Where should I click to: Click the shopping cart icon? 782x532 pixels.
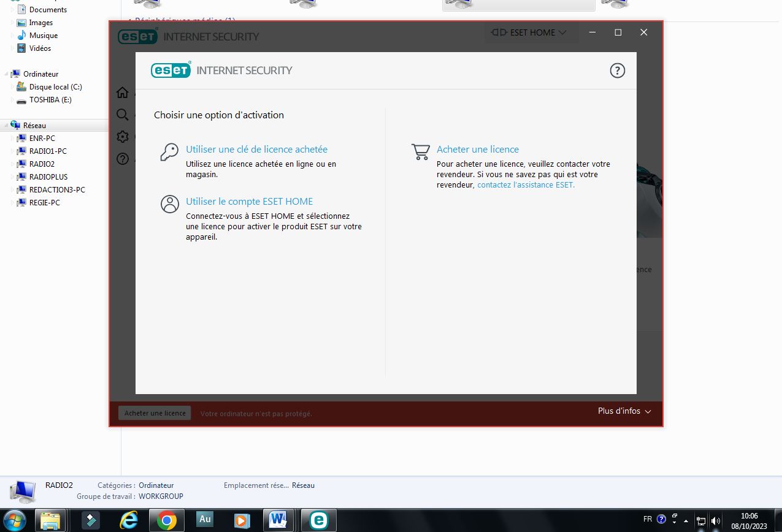click(x=420, y=152)
